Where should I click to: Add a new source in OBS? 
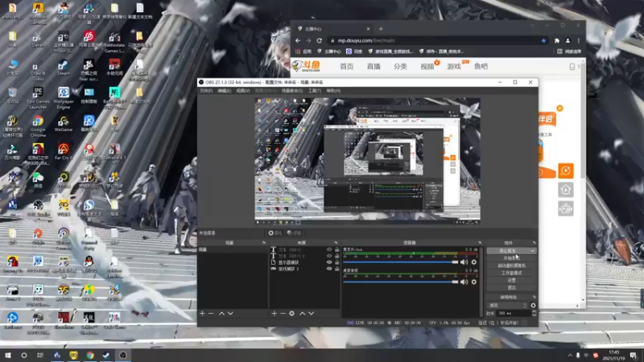(x=274, y=313)
